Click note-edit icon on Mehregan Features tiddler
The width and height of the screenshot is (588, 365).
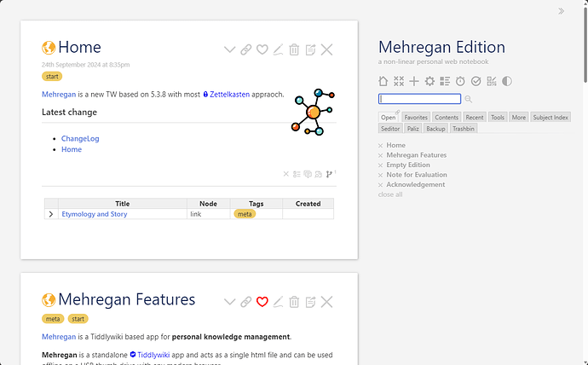tap(310, 302)
